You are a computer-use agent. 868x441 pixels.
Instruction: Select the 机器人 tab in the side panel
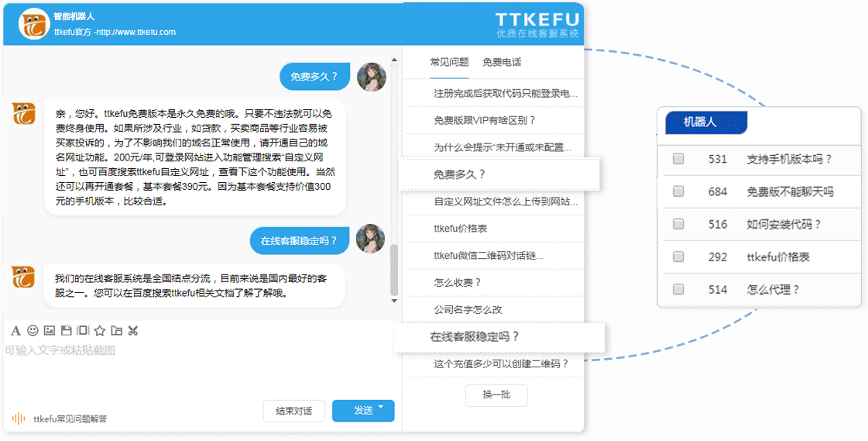click(706, 122)
